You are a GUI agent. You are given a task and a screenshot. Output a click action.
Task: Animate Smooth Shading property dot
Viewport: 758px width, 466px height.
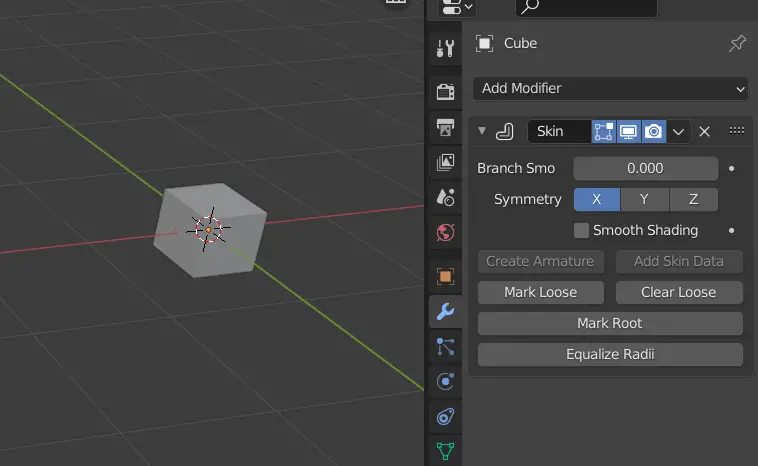tap(731, 231)
